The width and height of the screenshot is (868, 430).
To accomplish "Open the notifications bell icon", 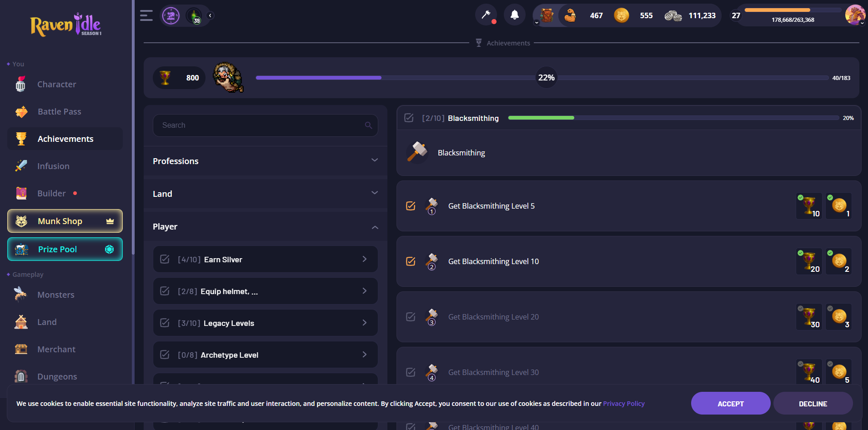I will (514, 15).
